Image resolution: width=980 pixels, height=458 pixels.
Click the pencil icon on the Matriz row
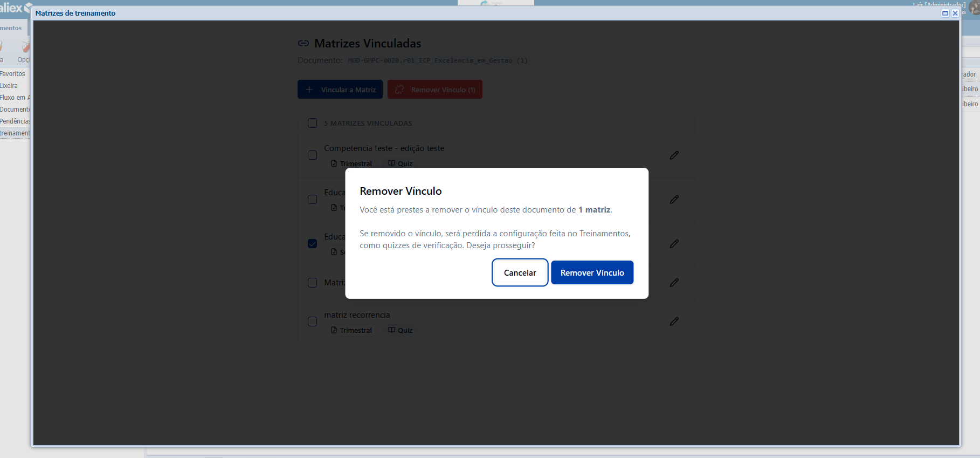674,283
